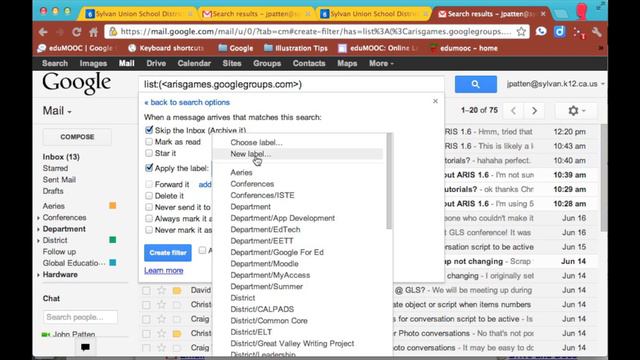Go to the previous page of results
Viewport: 640px width, 360px height.
click(513, 111)
